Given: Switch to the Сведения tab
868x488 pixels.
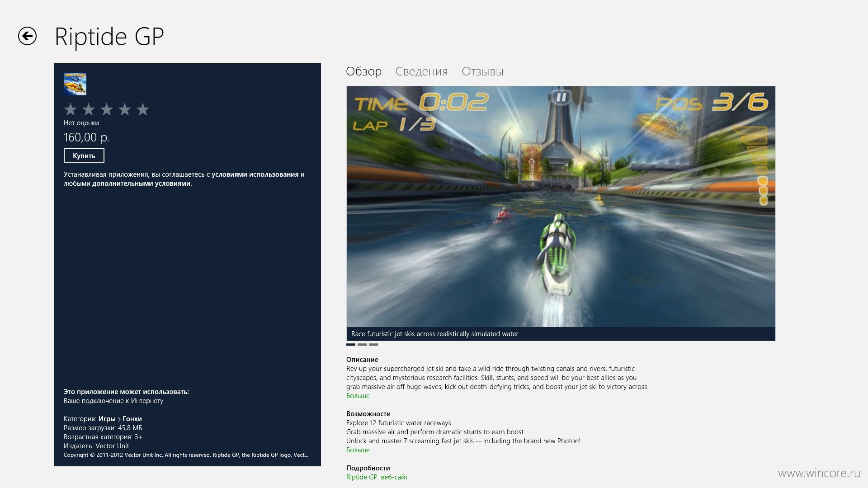Looking at the screenshot, I should (x=421, y=71).
